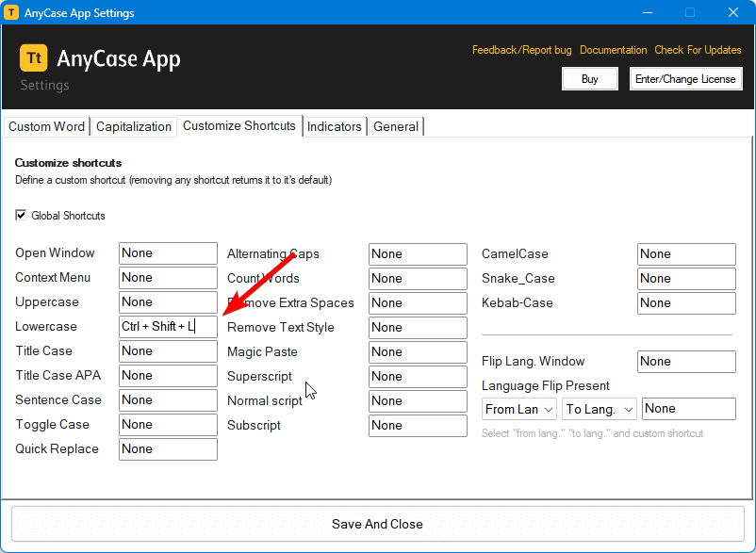Click the Context Menu shortcut field
Screen dimensions: 756x553
coord(169,278)
